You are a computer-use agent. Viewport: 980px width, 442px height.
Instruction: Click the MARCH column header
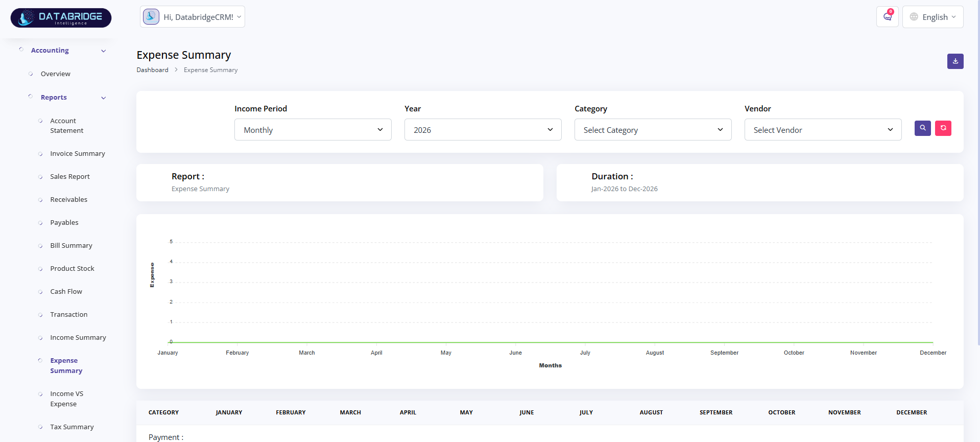pos(350,412)
